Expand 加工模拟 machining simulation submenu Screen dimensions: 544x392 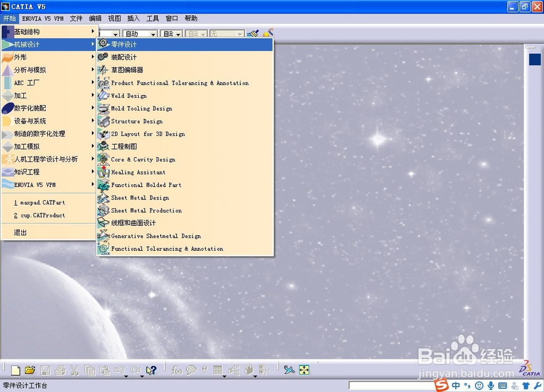click(48, 147)
